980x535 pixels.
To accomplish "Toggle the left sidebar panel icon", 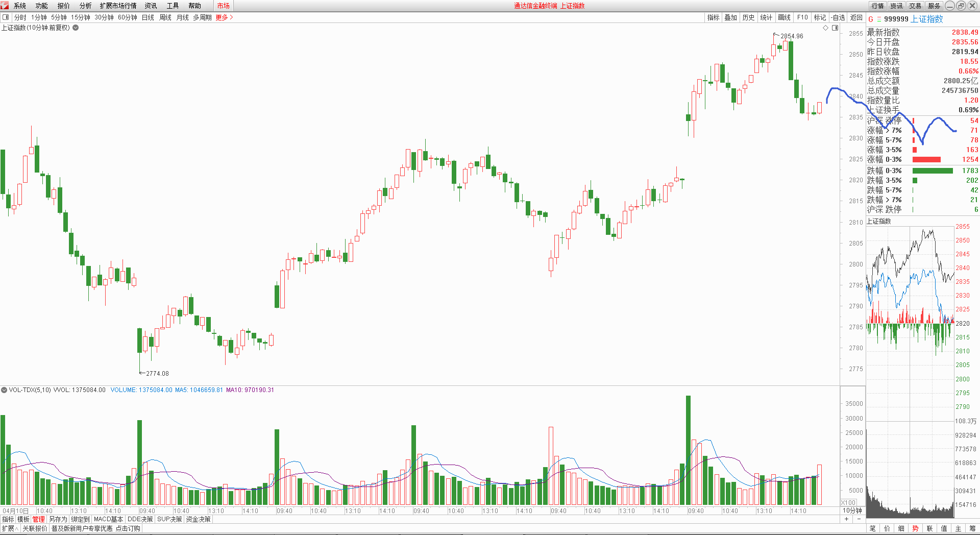I will (6, 17).
